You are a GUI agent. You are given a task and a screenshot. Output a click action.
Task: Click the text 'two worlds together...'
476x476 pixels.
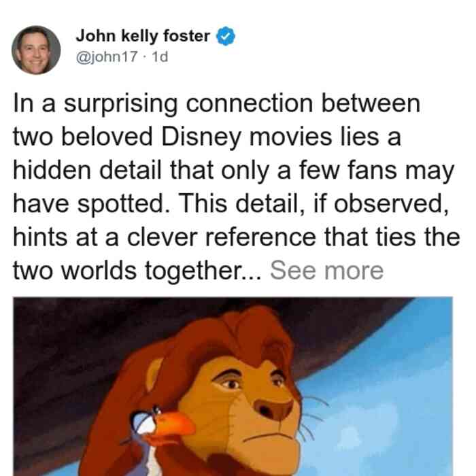click(x=137, y=270)
